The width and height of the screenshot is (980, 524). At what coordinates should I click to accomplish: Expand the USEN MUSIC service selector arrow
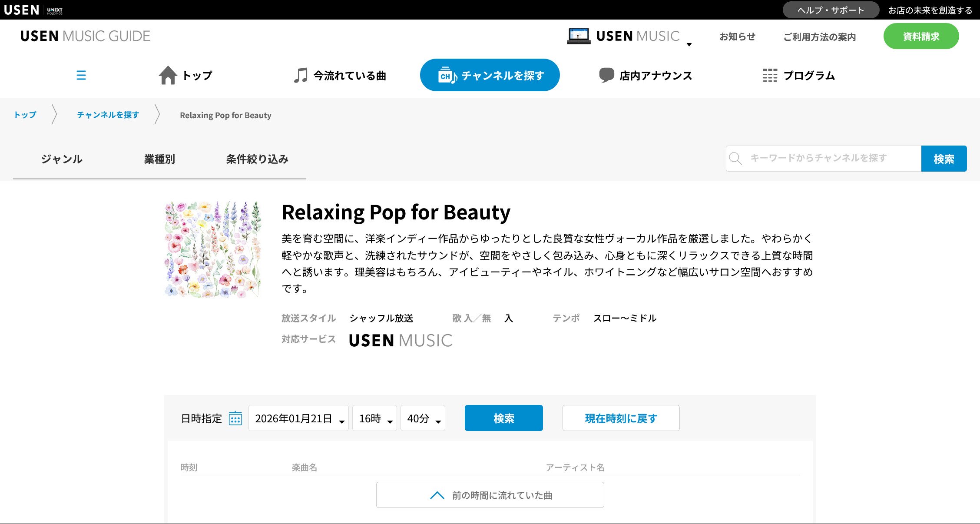[689, 44]
